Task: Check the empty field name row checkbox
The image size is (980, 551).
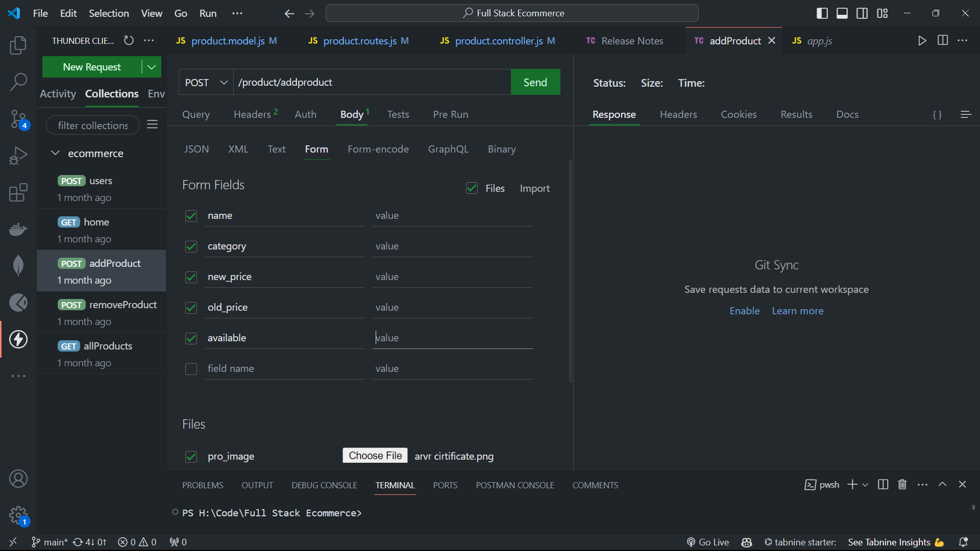Action: [191, 369]
